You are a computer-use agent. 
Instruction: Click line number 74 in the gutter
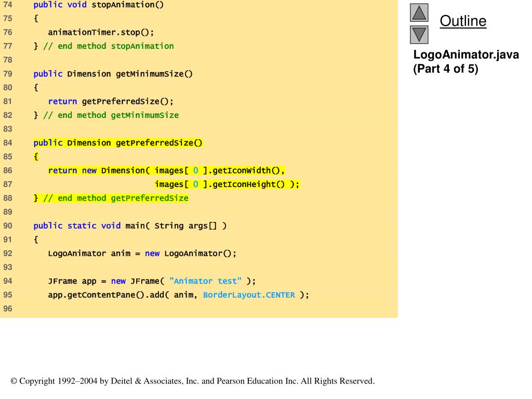pyautogui.click(x=7, y=5)
